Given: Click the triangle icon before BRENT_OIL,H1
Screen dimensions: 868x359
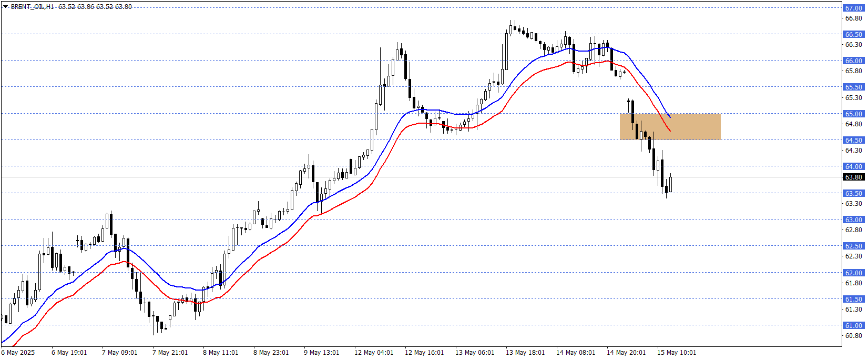Looking at the screenshot, I should pyautogui.click(x=5, y=7).
